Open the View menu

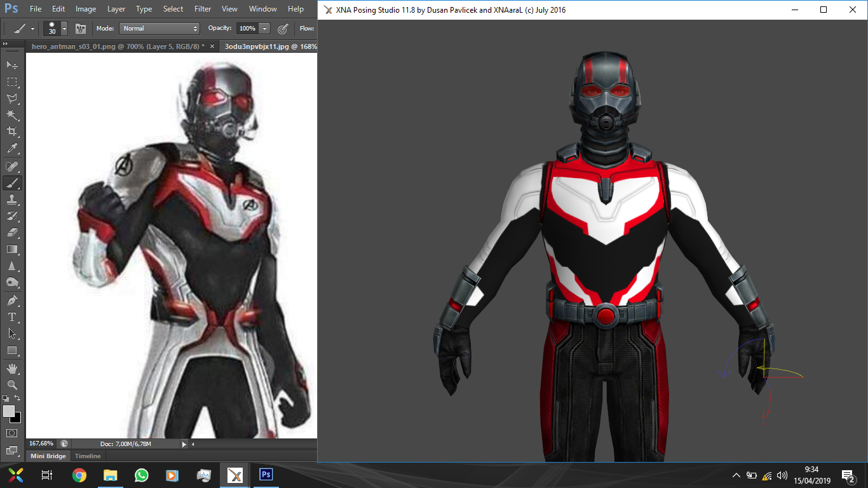[229, 9]
